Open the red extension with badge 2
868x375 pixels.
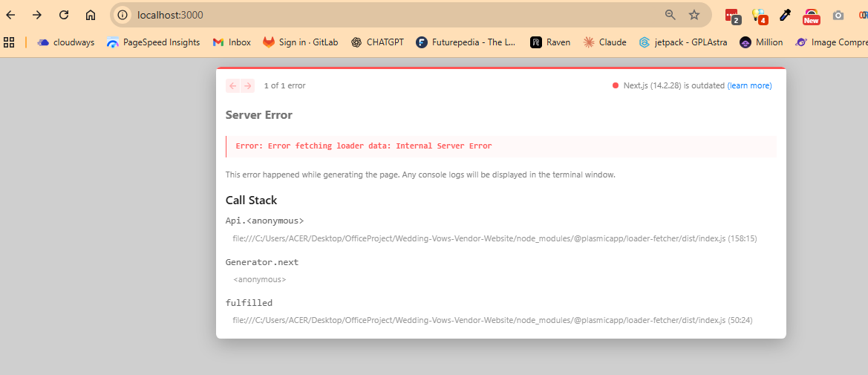pyautogui.click(x=732, y=15)
